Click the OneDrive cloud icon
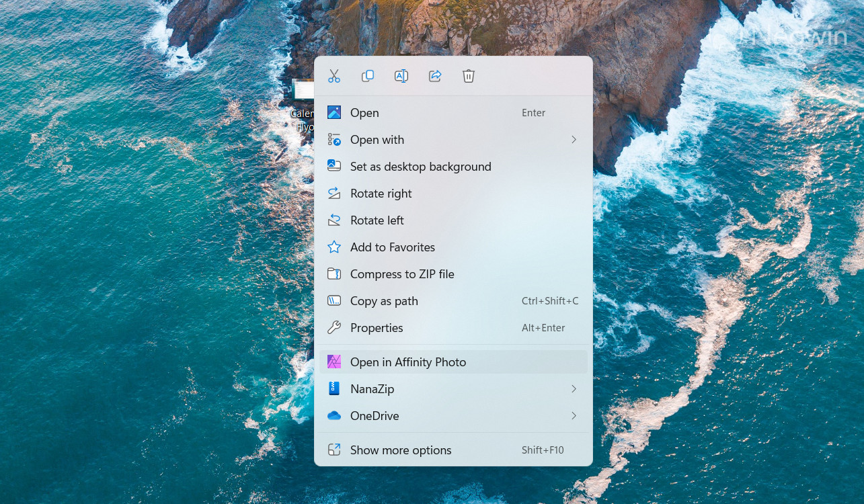The image size is (864, 504). (334, 416)
